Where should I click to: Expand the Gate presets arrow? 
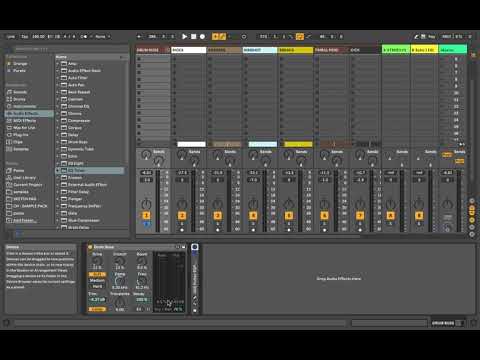pos(58,213)
